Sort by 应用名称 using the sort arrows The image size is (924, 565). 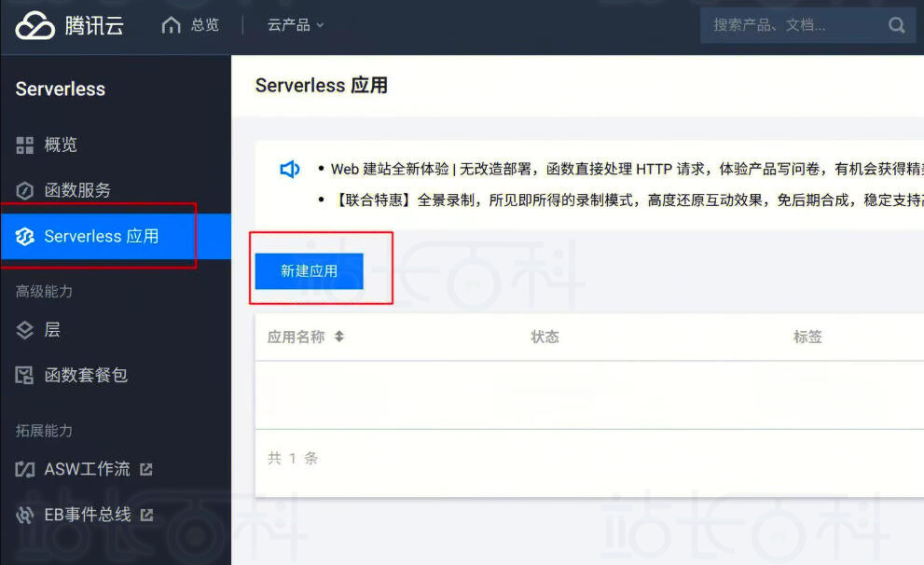338,337
